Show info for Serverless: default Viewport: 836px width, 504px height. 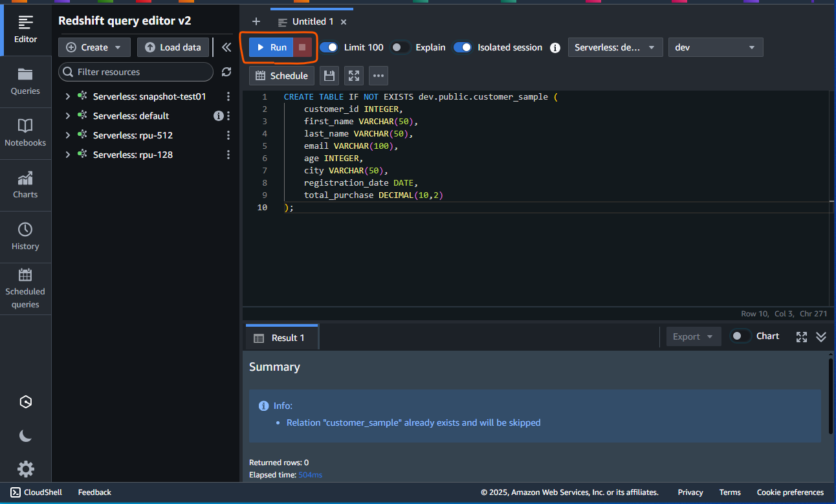coord(219,116)
